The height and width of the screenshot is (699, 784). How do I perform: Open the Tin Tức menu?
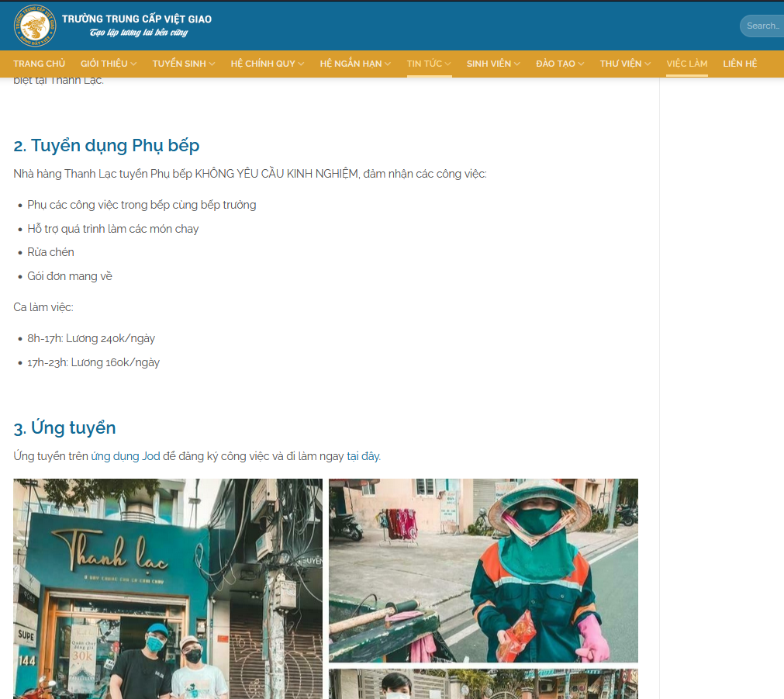pyautogui.click(x=429, y=64)
